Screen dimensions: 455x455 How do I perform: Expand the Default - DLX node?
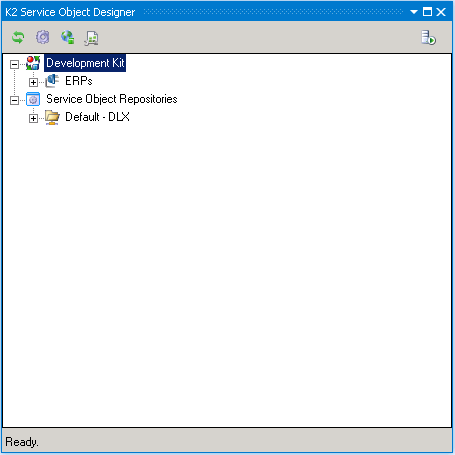(33, 118)
